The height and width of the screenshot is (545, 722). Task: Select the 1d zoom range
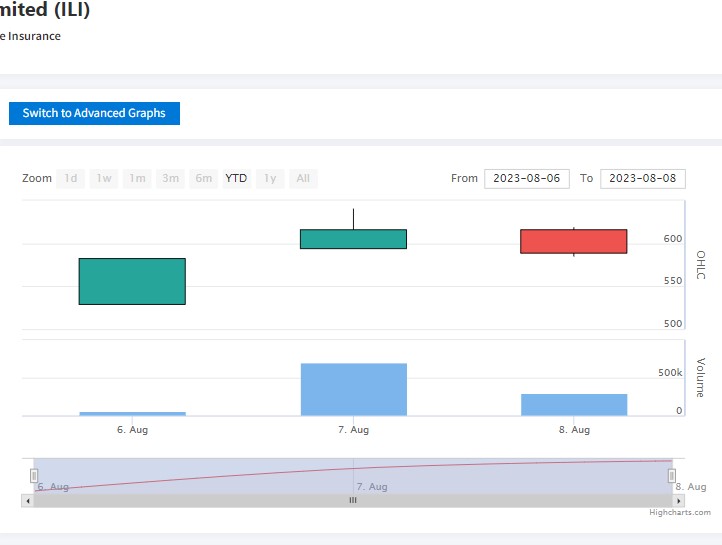coord(71,179)
